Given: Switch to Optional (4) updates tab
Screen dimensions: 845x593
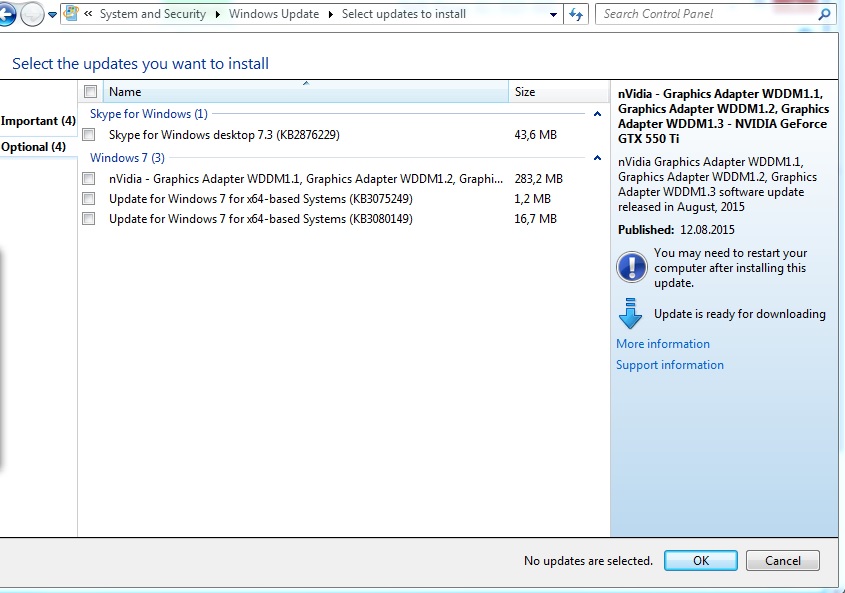Looking at the screenshot, I should tap(33, 147).
